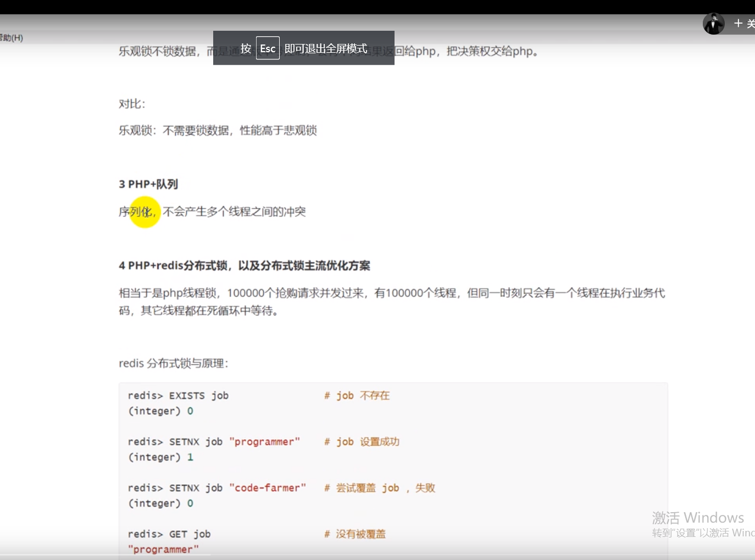Screen dimensions: 755x560
Task: Click the label 'redis 分布式锁与原理:'
Action: pyautogui.click(x=174, y=363)
